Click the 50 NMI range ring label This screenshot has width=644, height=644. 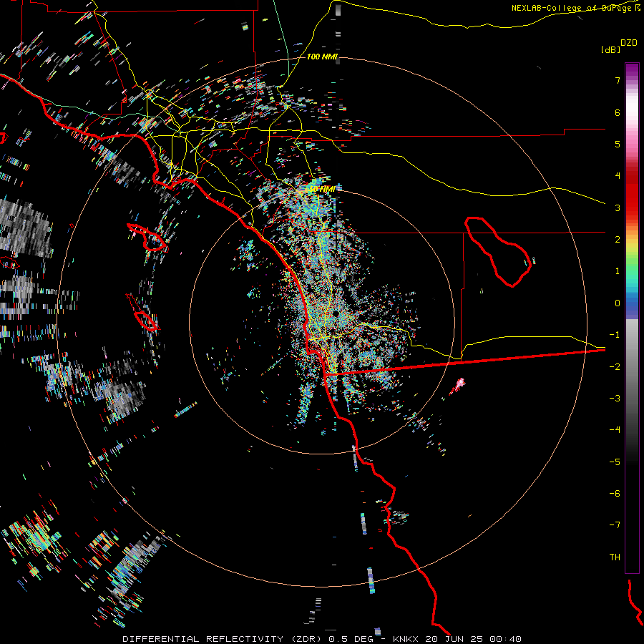coord(323,189)
